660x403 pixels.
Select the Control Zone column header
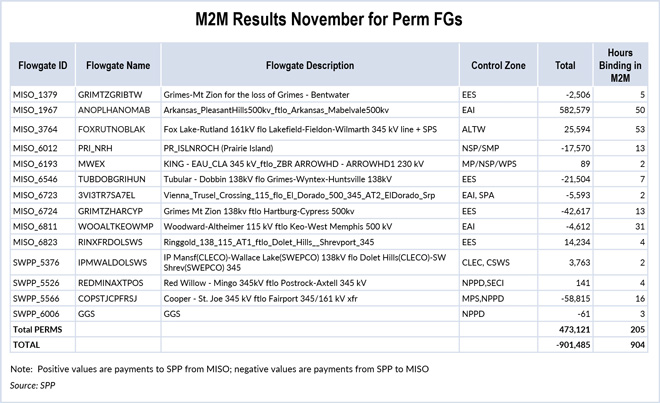point(498,65)
